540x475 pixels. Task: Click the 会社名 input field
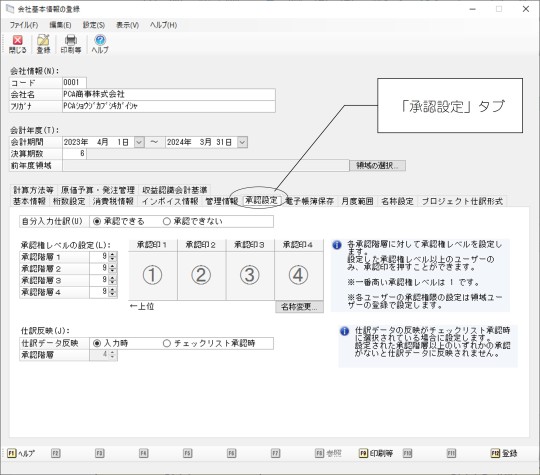(x=169, y=94)
